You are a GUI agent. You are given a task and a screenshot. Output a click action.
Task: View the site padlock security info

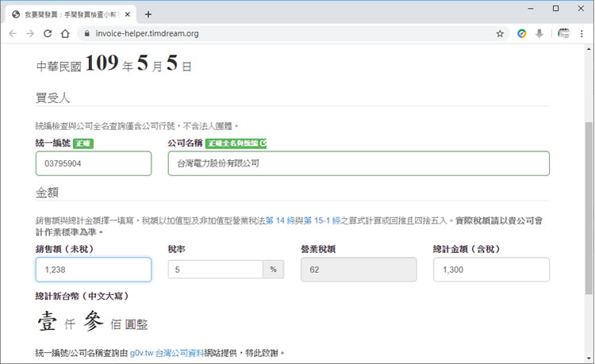[x=87, y=33]
